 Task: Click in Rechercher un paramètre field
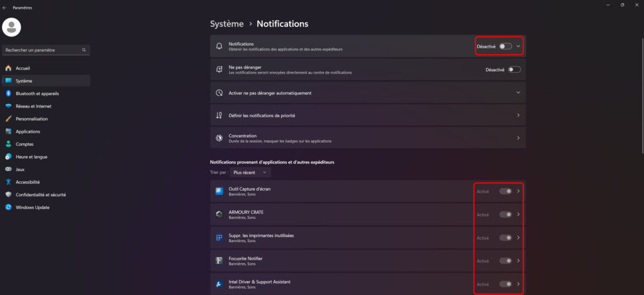(x=46, y=50)
